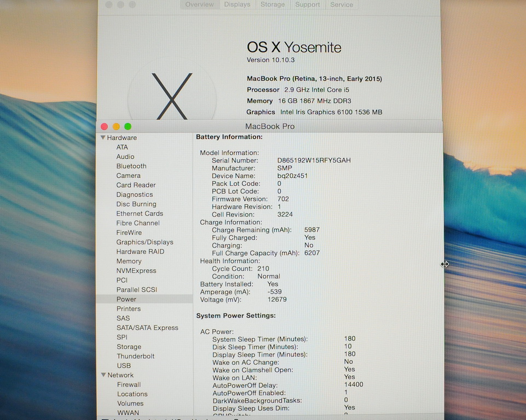This screenshot has width=526, height=420.
Task: Select Disc Burning entry
Action: click(136, 204)
